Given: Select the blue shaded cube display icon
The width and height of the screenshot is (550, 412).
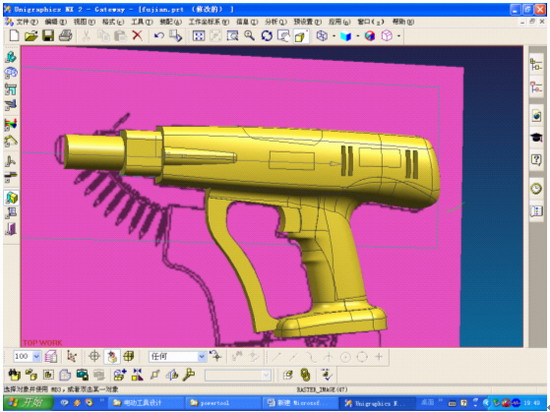Looking at the screenshot, I should (346, 36).
